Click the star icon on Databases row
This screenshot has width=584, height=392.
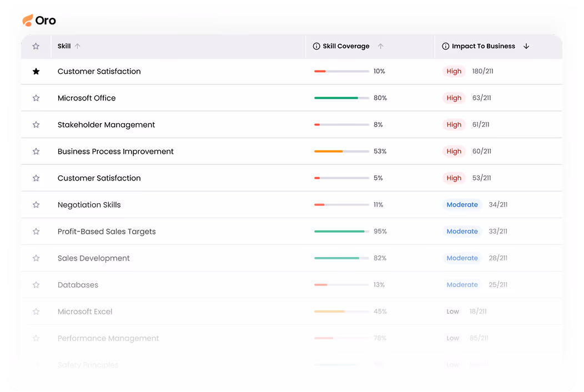(36, 284)
